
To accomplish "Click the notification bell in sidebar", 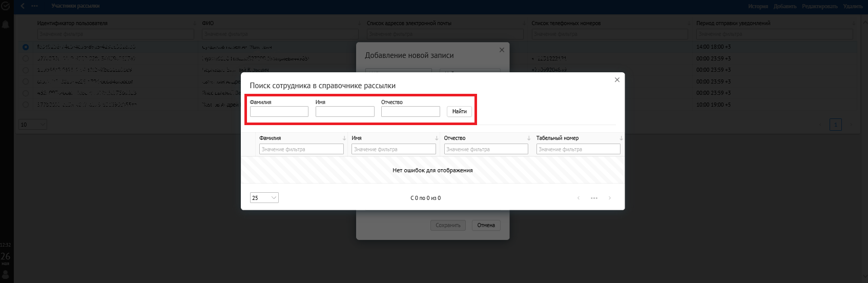I will coord(6,25).
